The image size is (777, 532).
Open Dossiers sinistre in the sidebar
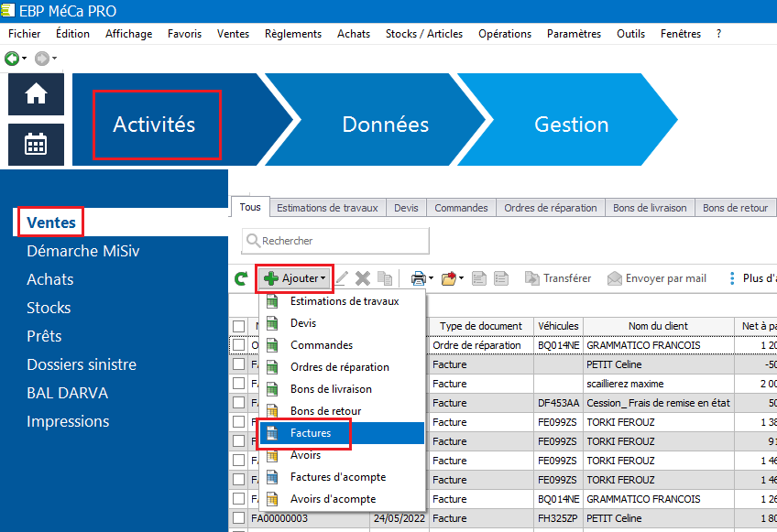pos(82,364)
